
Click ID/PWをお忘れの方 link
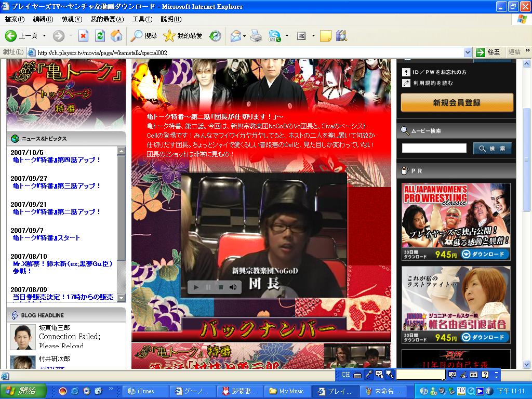[x=440, y=72]
